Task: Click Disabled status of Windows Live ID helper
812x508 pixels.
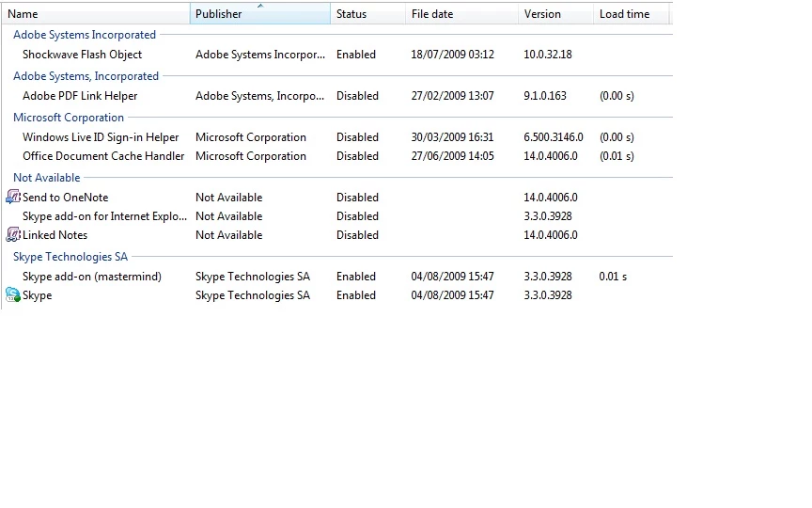Action: (357, 137)
